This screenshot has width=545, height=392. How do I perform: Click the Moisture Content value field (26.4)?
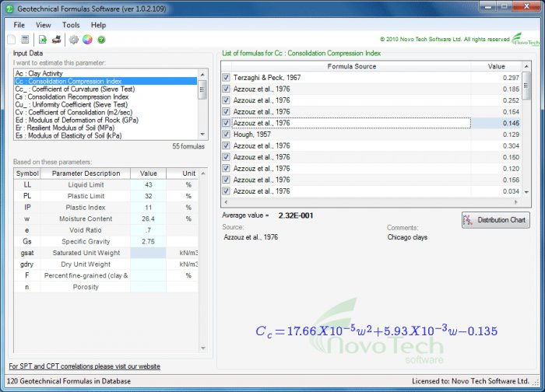pos(149,219)
